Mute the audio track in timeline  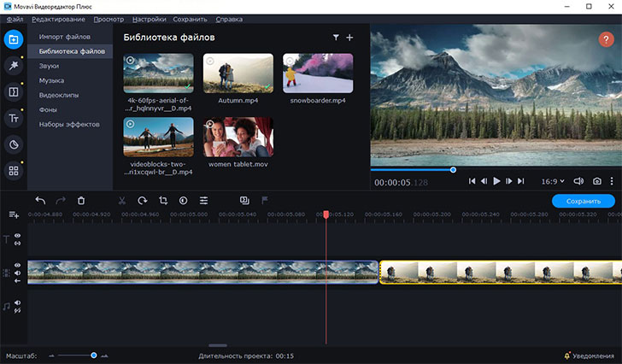17,302
